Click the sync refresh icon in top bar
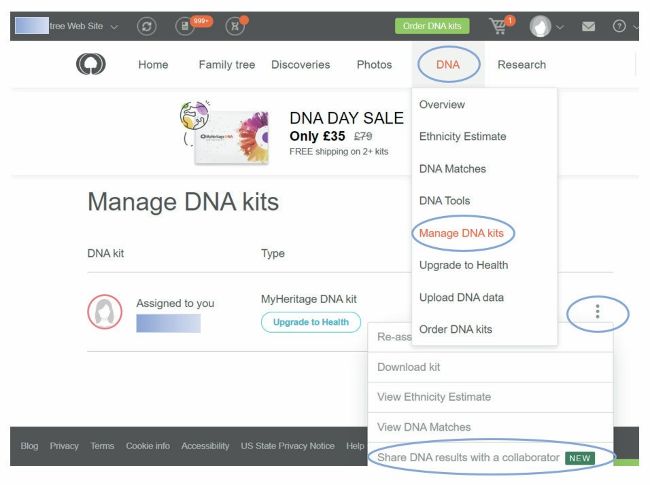 147,27
